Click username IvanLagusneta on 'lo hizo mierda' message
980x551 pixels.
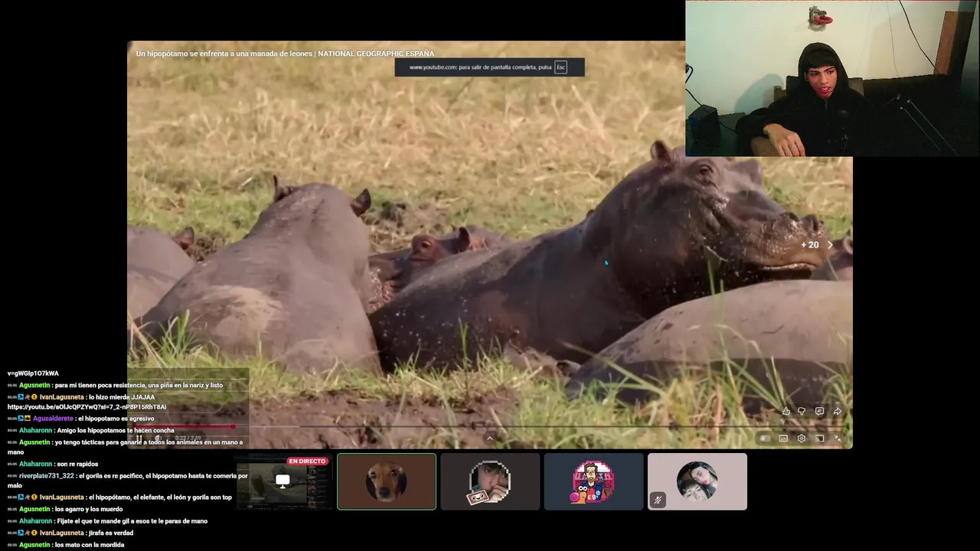point(62,397)
